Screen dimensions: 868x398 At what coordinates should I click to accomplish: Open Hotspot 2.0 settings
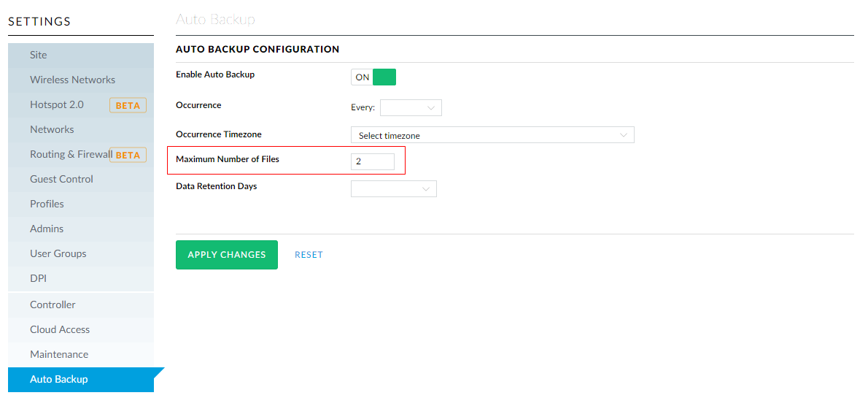[x=57, y=105]
